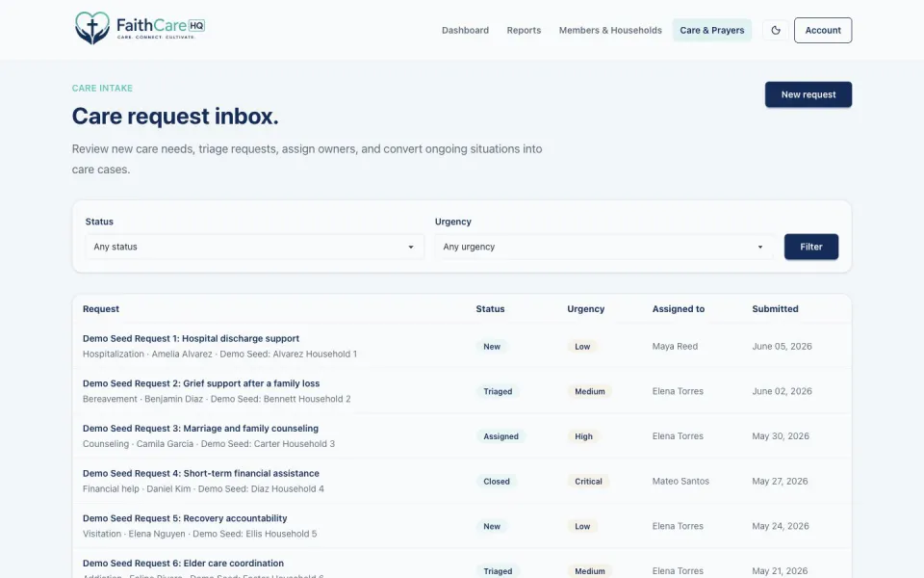Viewport: 924px width, 578px height.
Task: Click the Urgency column header
Action: tap(586, 309)
